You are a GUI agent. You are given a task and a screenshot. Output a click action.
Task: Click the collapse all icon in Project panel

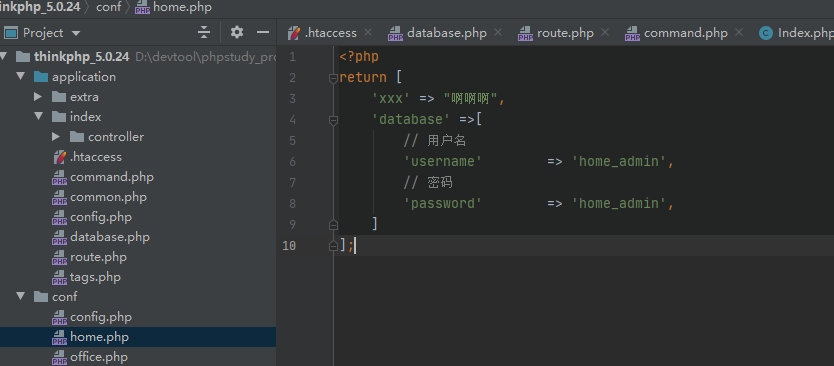pos(204,33)
